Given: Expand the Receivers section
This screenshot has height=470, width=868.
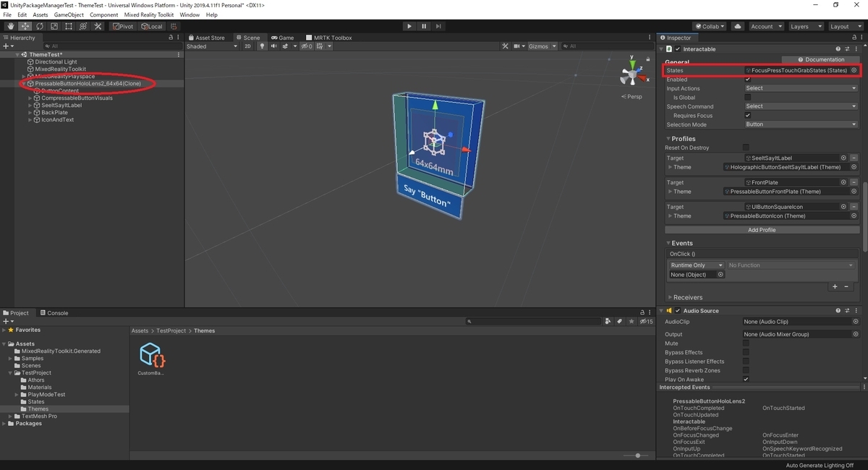Looking at the screenshot, I should (671, 297).
